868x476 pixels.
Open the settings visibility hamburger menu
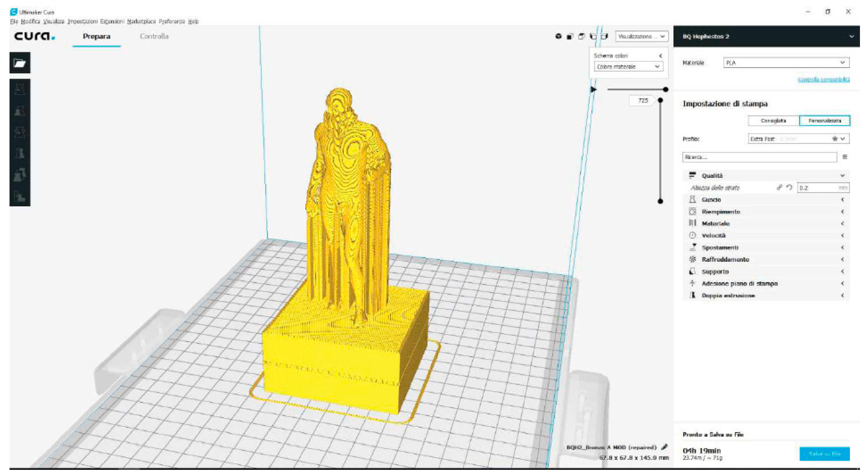(x=845, y=157)
